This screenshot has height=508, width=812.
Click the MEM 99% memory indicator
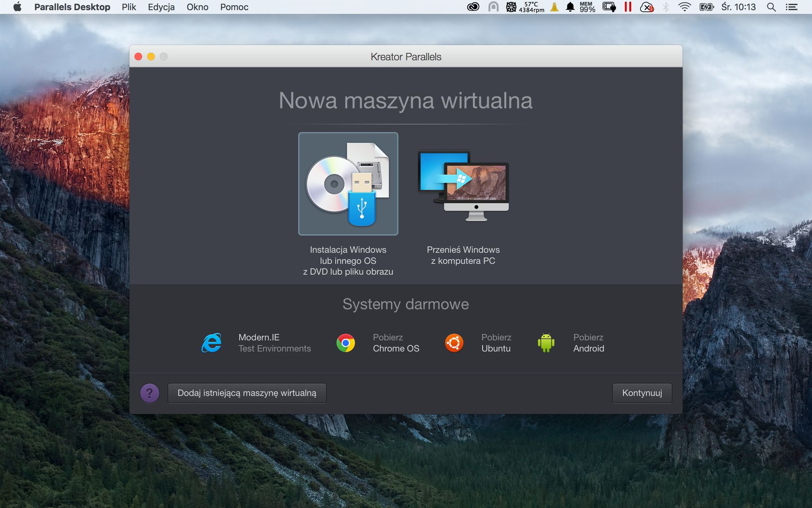point(587,7)
